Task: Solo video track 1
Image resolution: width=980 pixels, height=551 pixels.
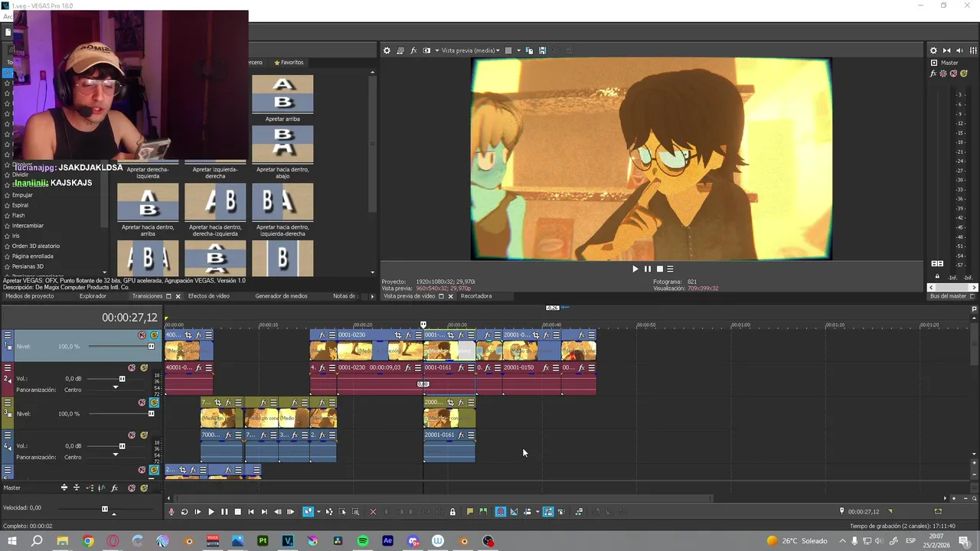Action: tap(154, 335)
